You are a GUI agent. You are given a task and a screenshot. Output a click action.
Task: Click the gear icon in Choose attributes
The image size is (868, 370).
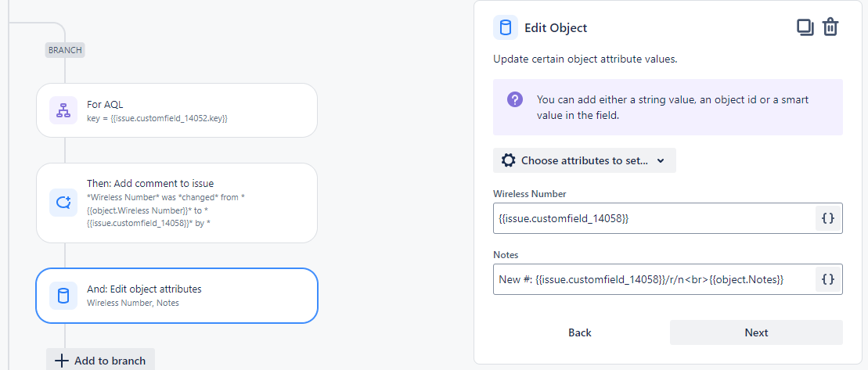tap(508, 160)
